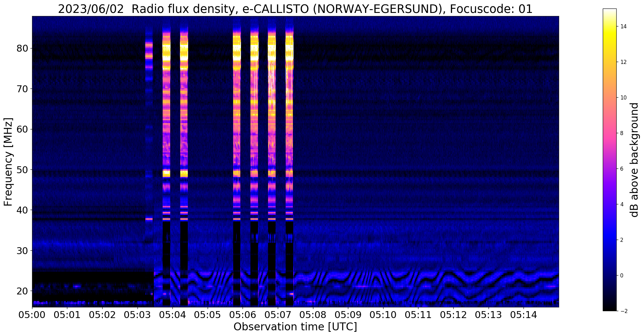
Task: Click the 'Frequency [MHz]' axis label
Action: point(8,162)
